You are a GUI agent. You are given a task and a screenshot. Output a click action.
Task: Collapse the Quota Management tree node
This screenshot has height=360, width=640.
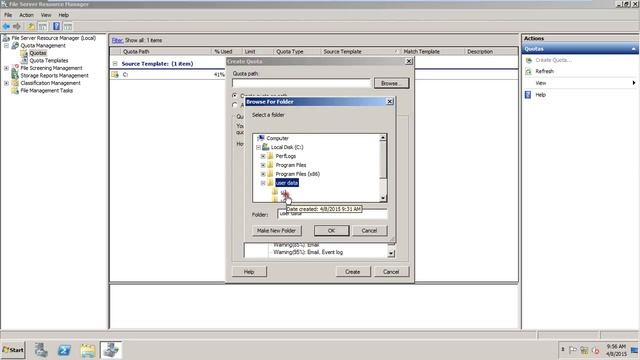pos(7,45)
